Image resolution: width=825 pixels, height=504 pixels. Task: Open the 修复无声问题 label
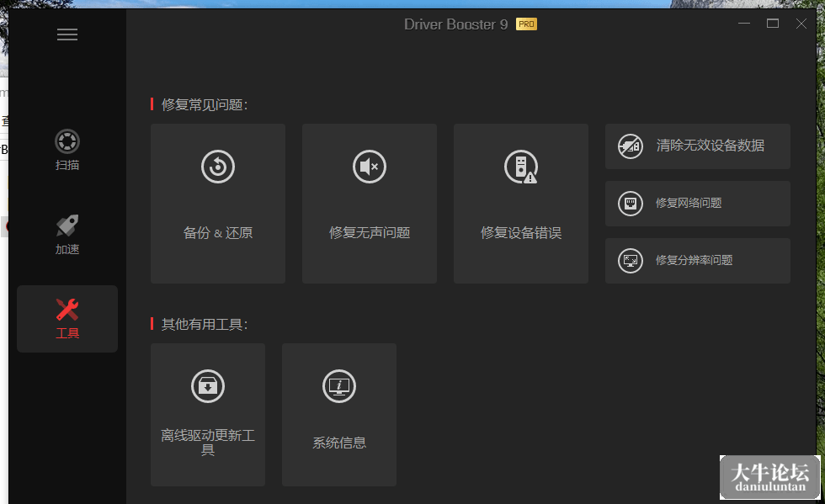pos(370,232)
